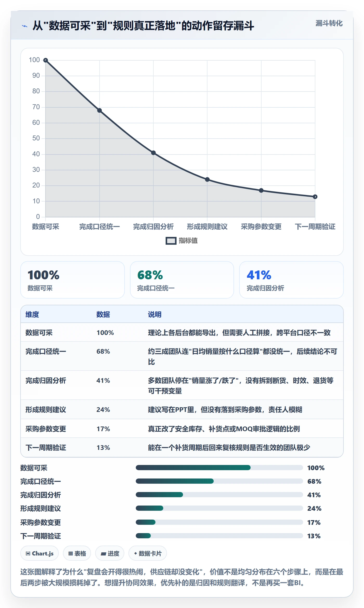
Task: Click the 采购参数变更 chart data point
Action: click(261, 190)
